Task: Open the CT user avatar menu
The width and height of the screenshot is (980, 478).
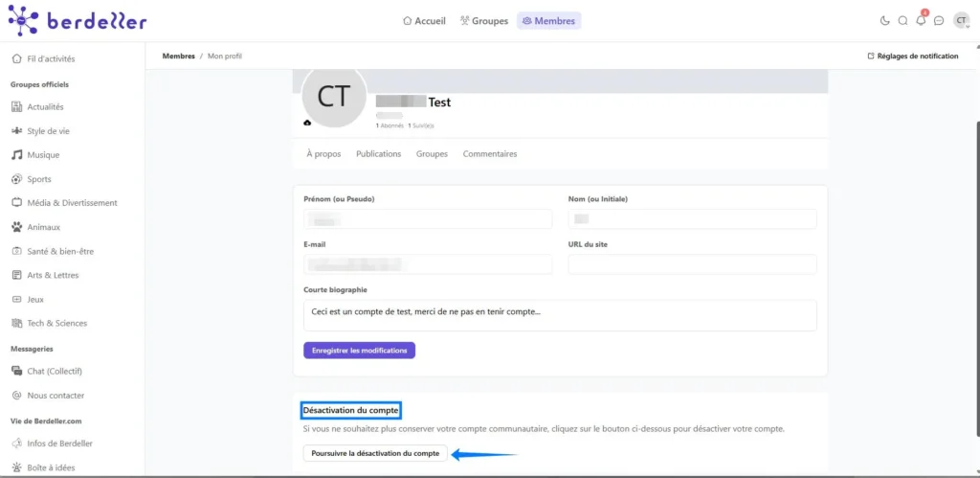Action: tap(961, 20)
